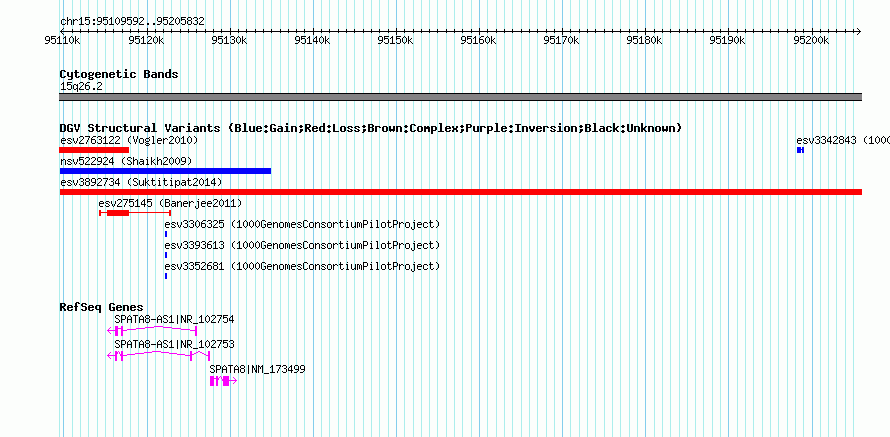Screen dimensions: 890x437
Task: Click the 95180k ruler tick label
Action: click(645, 40)
